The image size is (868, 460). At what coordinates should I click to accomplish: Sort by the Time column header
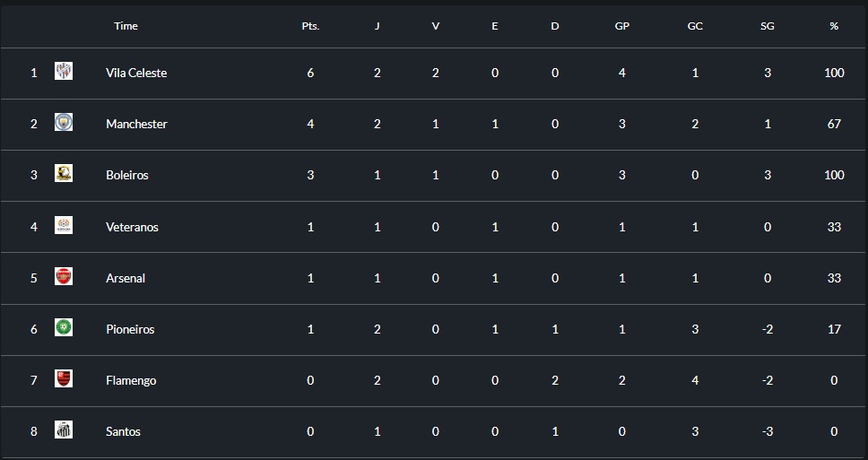point(126,26)
